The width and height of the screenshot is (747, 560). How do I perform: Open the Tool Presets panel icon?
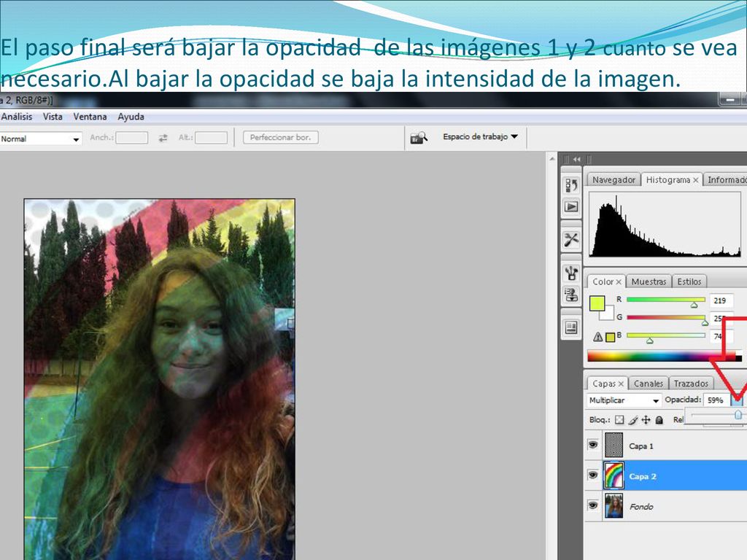571,239
